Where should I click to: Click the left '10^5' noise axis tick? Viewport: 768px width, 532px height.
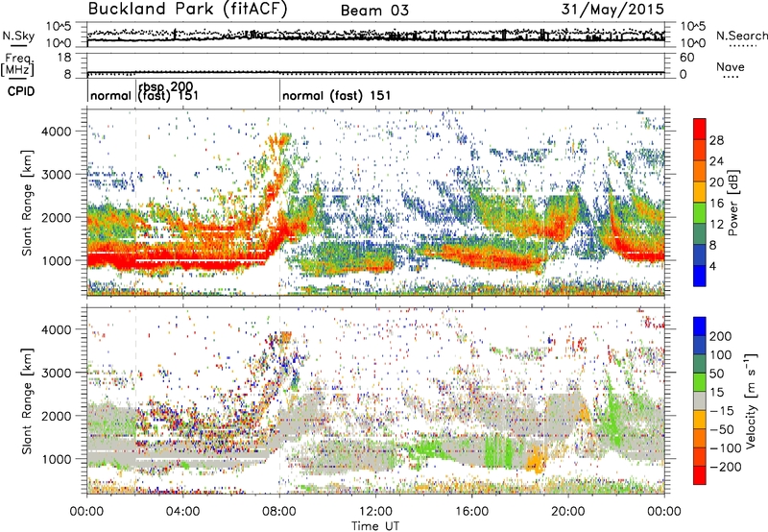[x=59, y=26]
